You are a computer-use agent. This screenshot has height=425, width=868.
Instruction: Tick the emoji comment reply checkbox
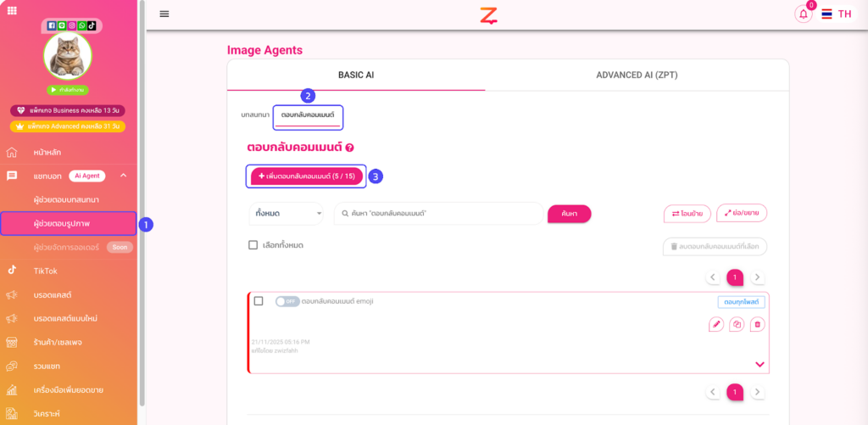(259, 301)
